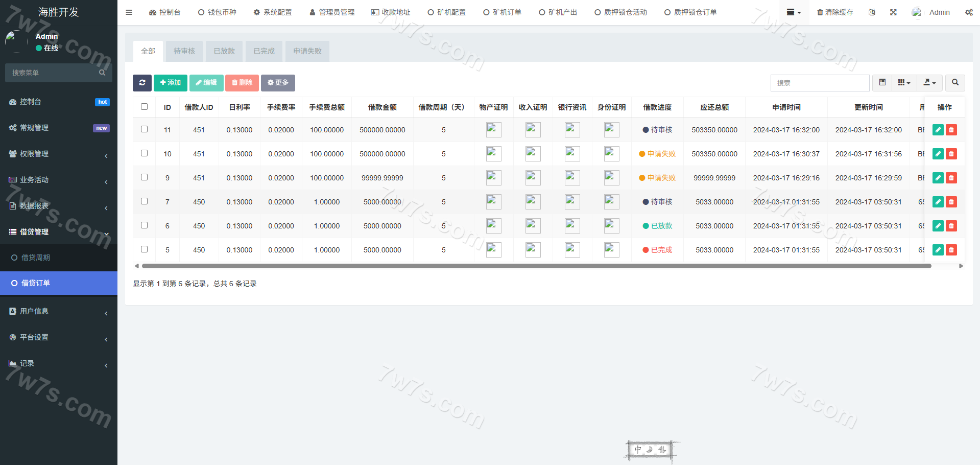Screen dimensions: 980x465
Task: Click the table's horizontal scrollbar
Action: (536, 266)
